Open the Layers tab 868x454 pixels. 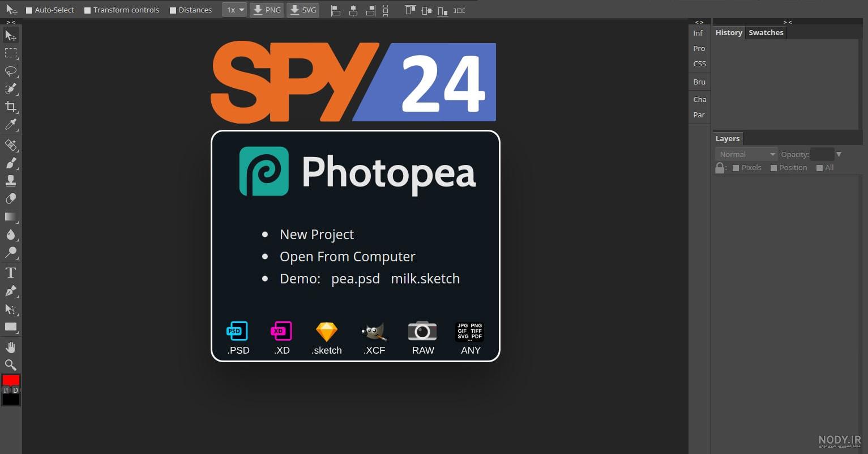[728, 138]
